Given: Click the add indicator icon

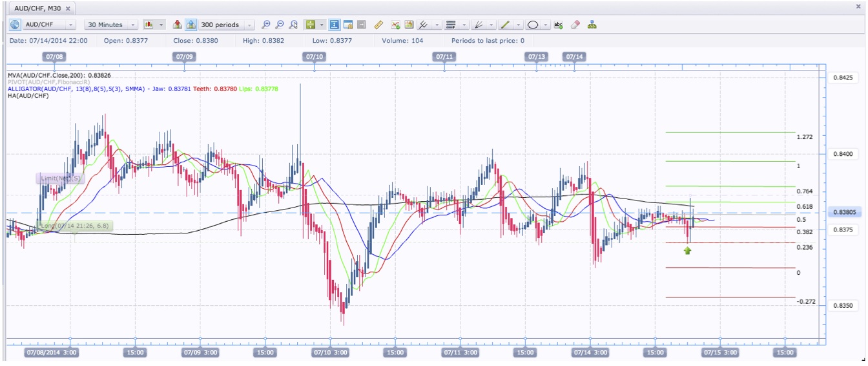Looking at the screenshot, I should (395, 25).
